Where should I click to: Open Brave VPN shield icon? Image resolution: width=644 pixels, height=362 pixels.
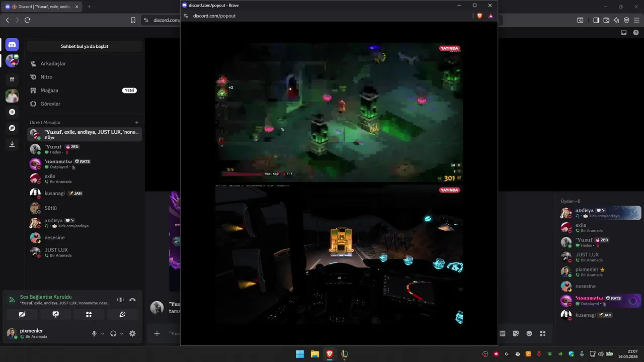(626, 20)
